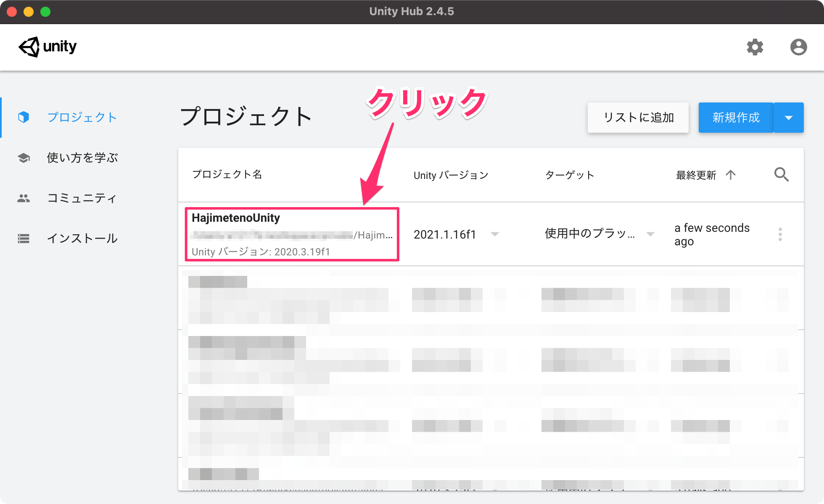Go to the コミュニティ section

click(x=82, y=198)
